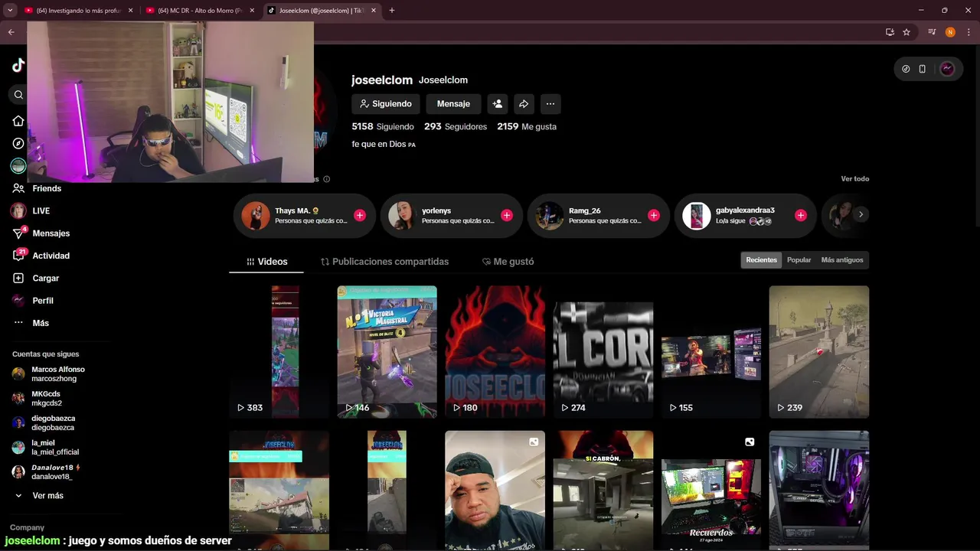Click the share arrow icon
The height and width of the screenshot is (551, 980).
coord(524,104)
